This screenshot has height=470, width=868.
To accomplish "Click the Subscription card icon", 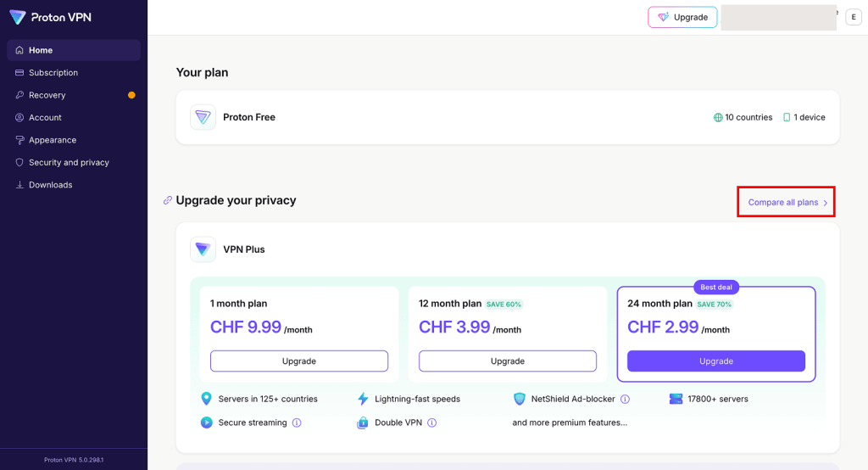I will click(x=19, y=73).
